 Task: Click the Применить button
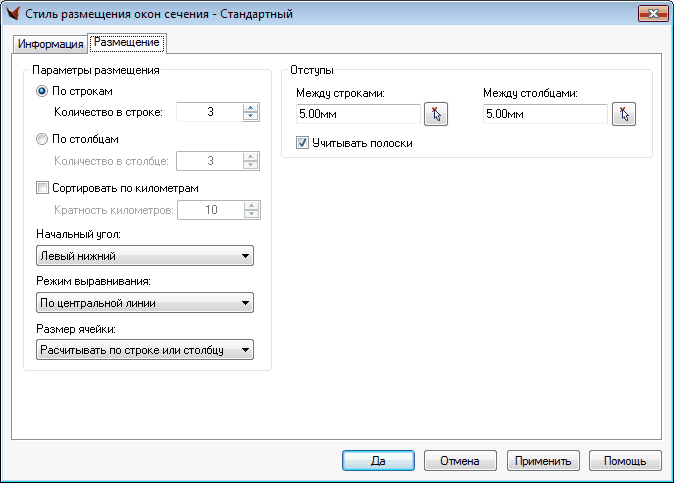point(543,461)
